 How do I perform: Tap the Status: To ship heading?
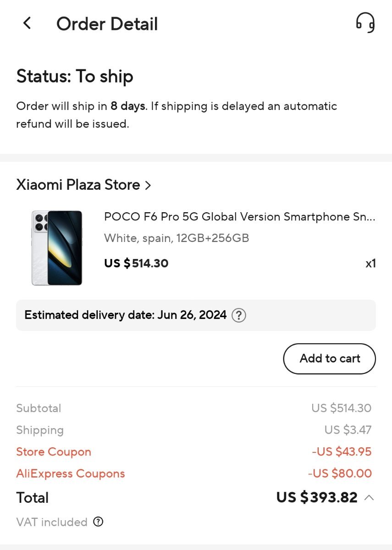[x=75, y=77]
